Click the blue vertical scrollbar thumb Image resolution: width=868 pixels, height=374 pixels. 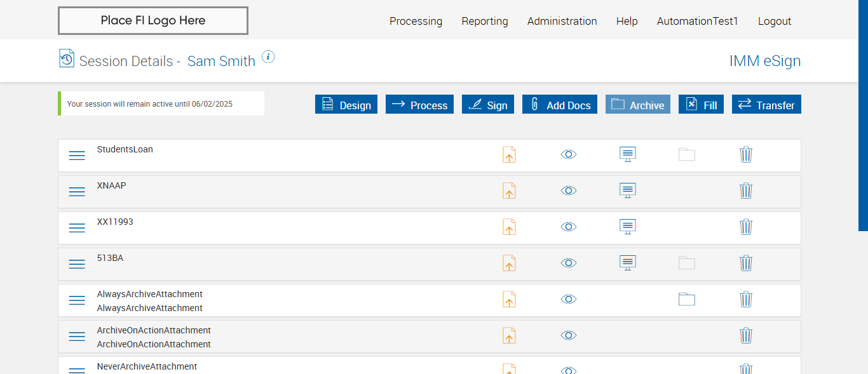coord(864,115)
